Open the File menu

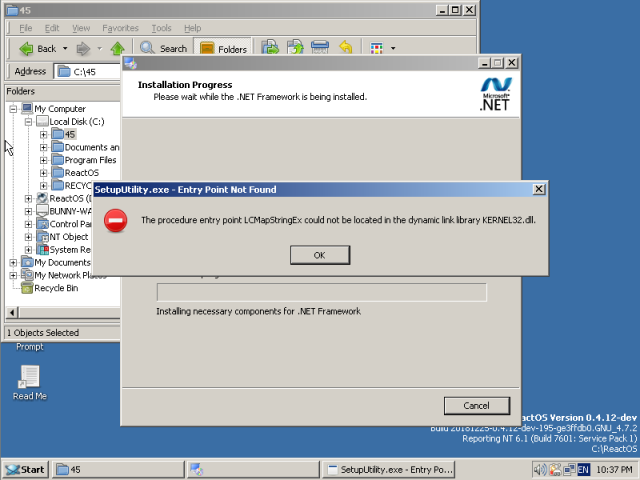(25, 28)
